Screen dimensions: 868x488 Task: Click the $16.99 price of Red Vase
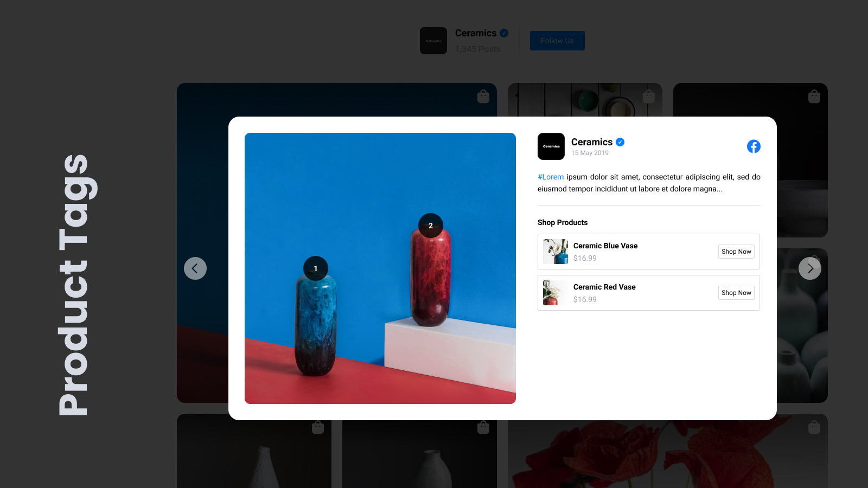coord(585,299)
